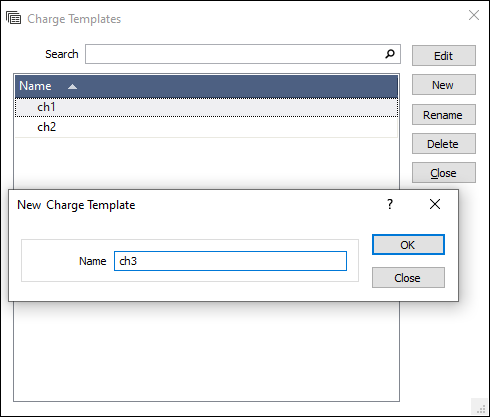Click the Edit button
This screenshot has height=417, width=490.
444,56
